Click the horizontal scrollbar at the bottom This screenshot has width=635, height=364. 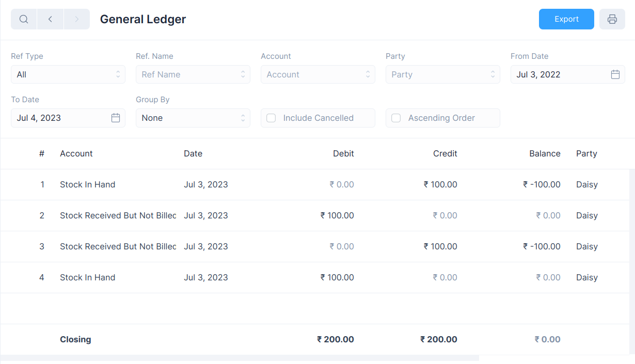tap(240, 358)
